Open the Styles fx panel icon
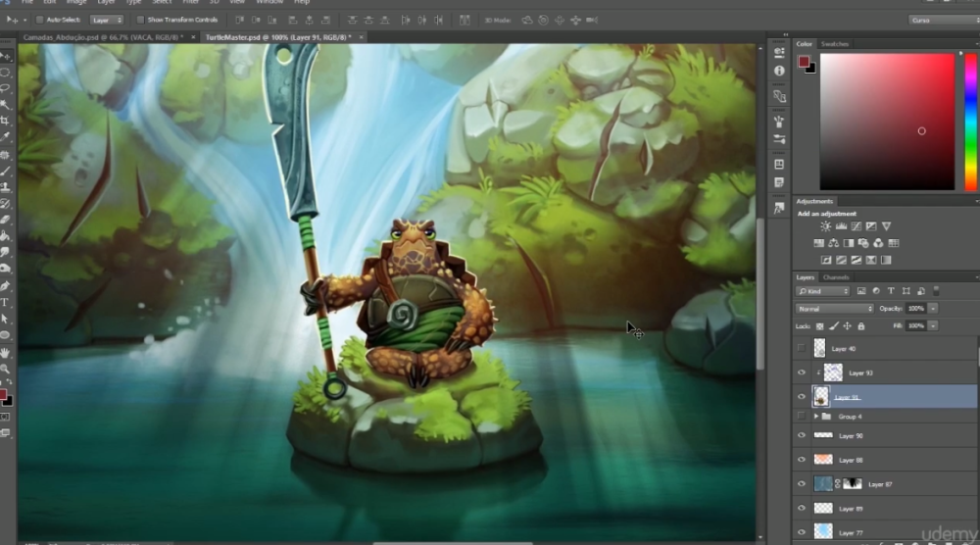Viewport: 980px width, 545px height. coord(779,208)
